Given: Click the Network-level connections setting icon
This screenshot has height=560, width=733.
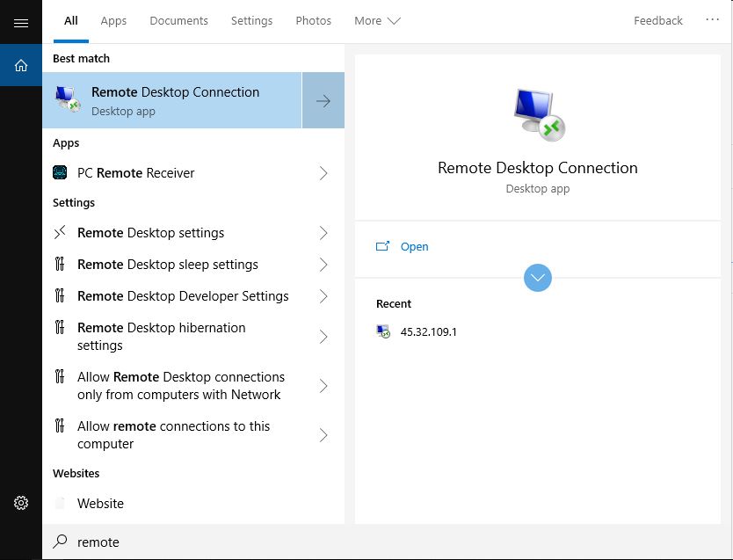Looking at the screenshot, I should tap(60, 376).
